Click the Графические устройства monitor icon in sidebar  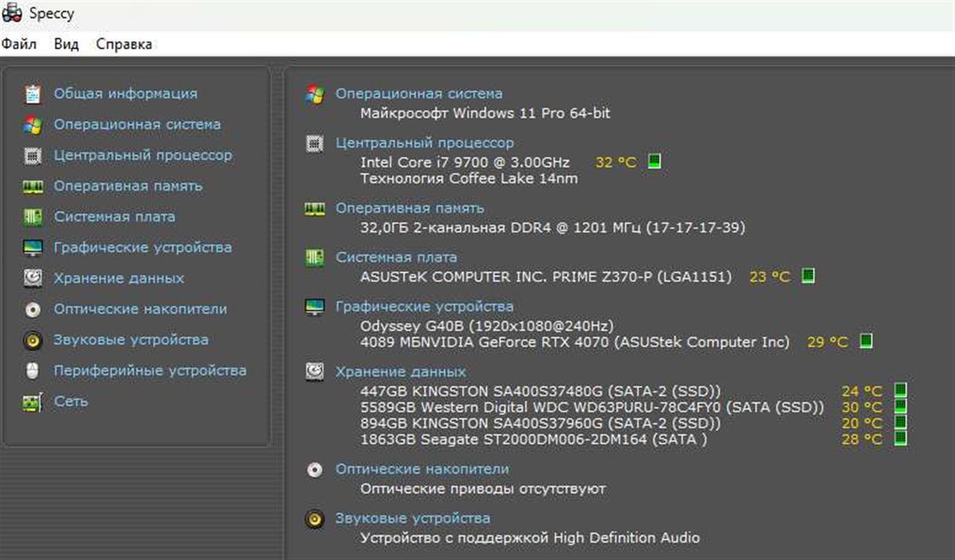click(33, 248)
